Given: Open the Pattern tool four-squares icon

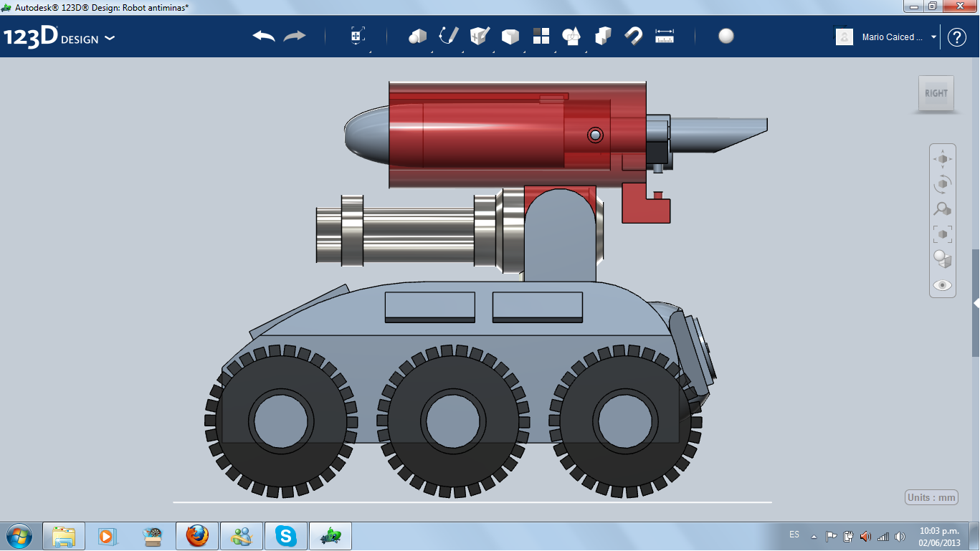Looking at the screenshot, I should pos(541,37).
